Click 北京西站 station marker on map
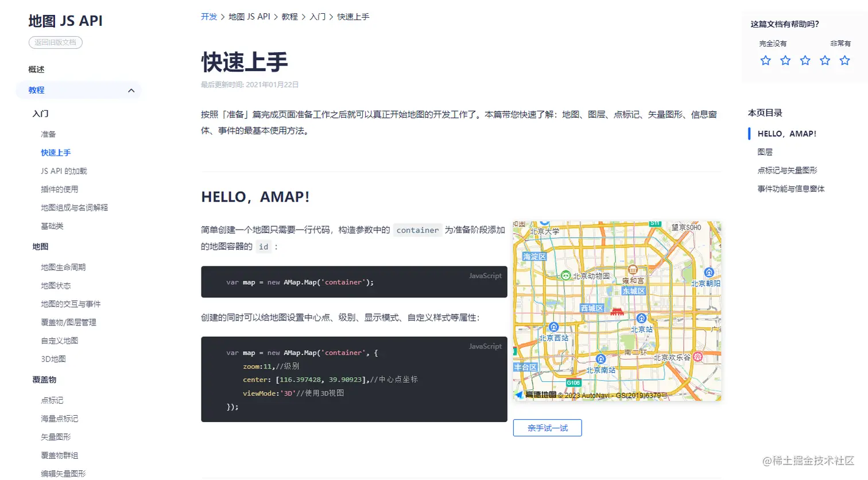Screen dimensions: 868x480 point(553,327)
